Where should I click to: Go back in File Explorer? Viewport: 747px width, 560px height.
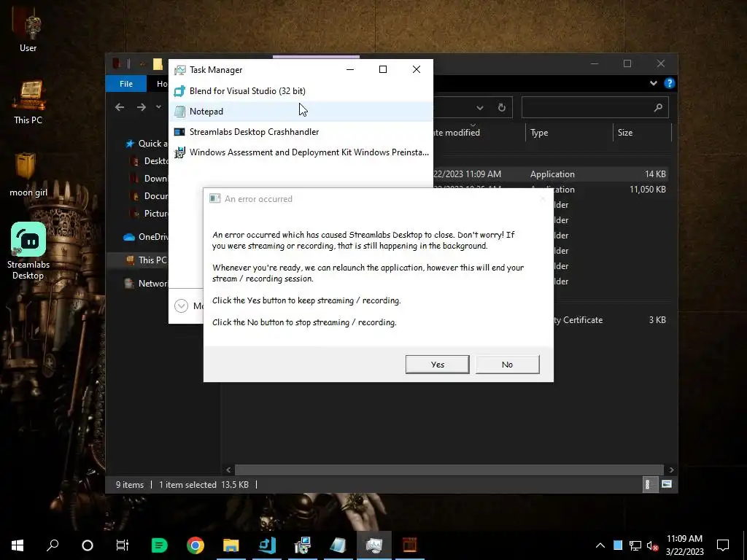[120, 108]
